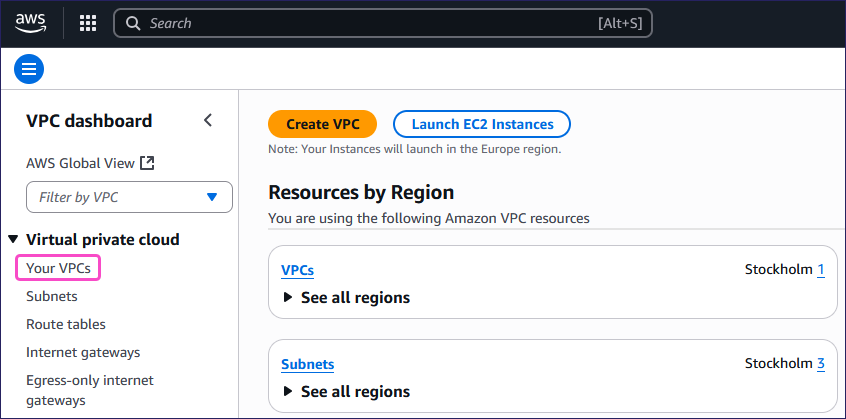Click the Create VPC button

322,124
